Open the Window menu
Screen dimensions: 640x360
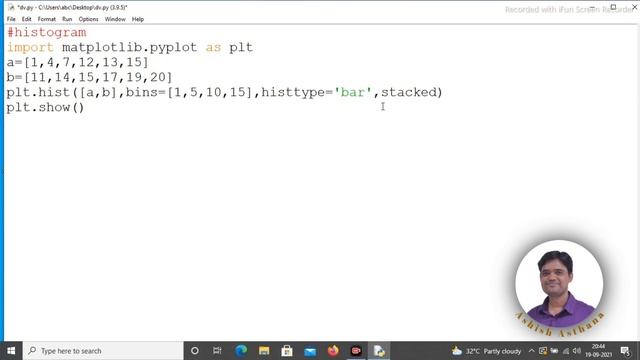click(115, 19)
